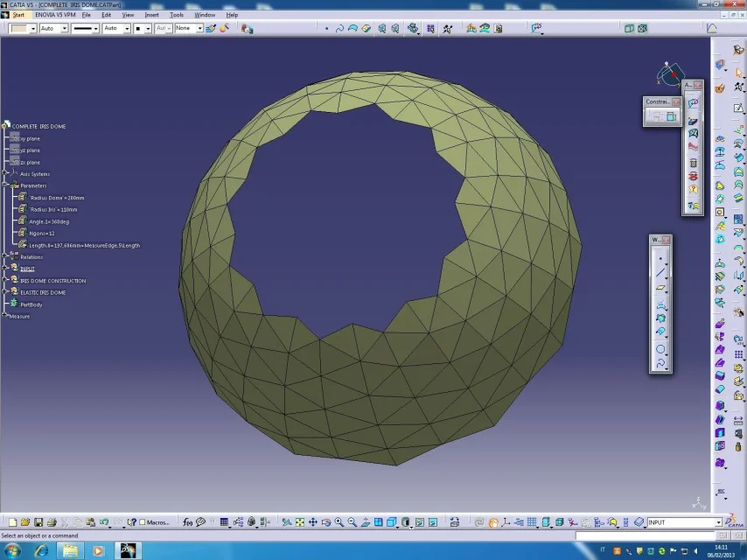Click the Spline curve icon in top toolbar

tap(339, 29)
